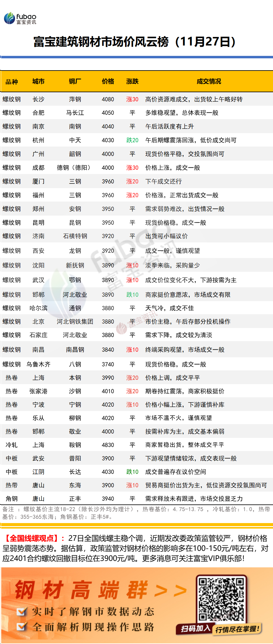Screen dimensions: 273x644
Task: Click the 扫码加入 label
Action: click(196, 628)
